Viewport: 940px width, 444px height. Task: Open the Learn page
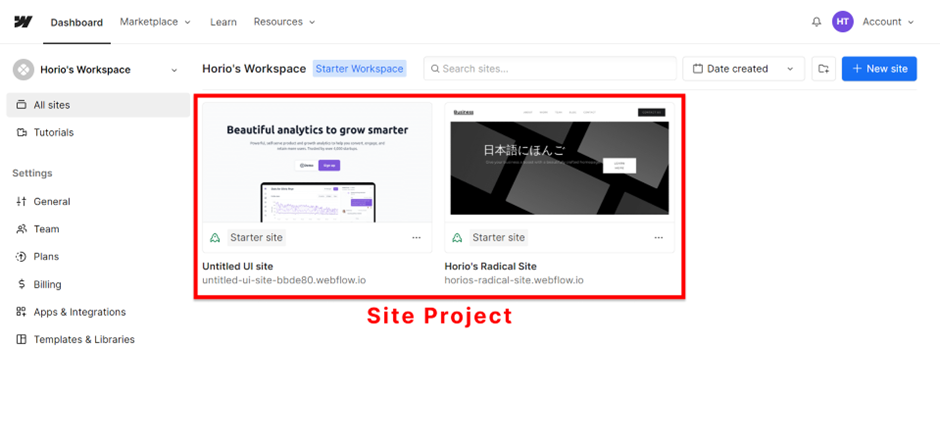click(223, 22)
